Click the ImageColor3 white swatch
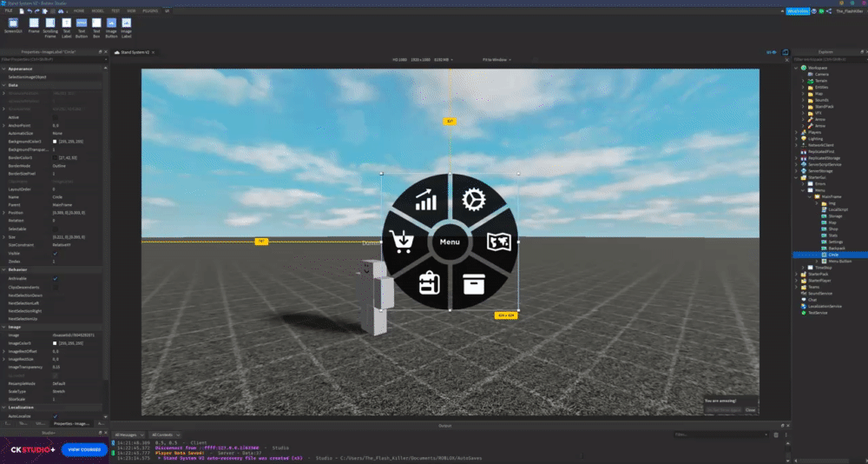Screen dimensions: 868x464 point(54,343)
